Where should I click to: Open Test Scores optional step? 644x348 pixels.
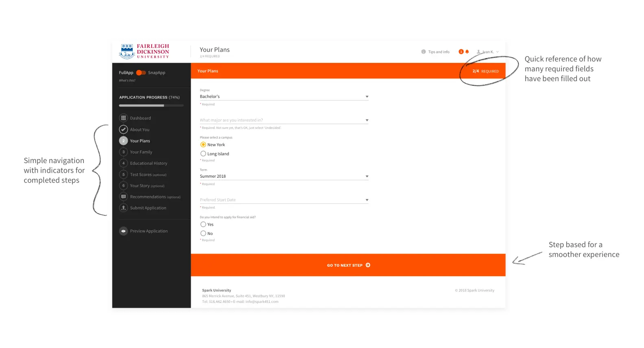148,175
